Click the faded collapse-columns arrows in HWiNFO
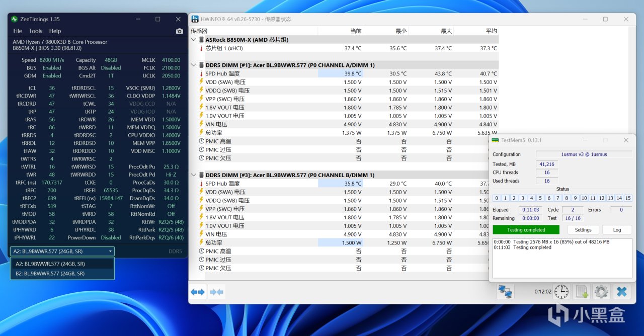This screenshot has height=336, width=644. pyautogui.click(x=217, y=292)
